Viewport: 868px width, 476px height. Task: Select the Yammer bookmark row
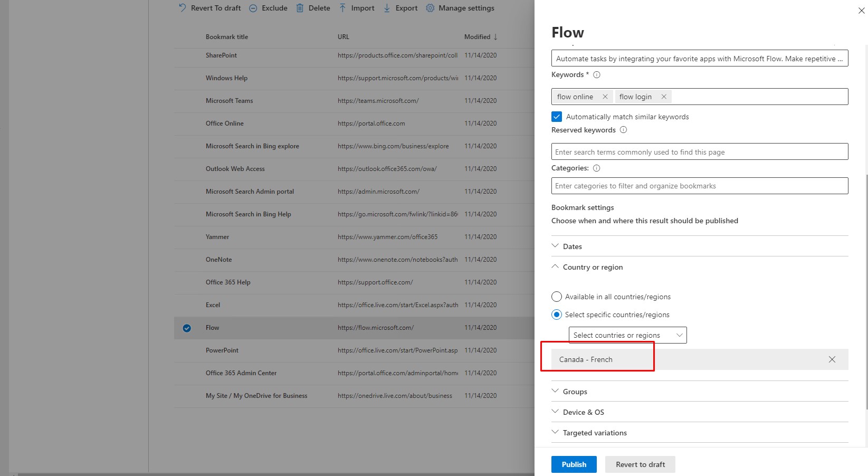(x=354, y=237)
